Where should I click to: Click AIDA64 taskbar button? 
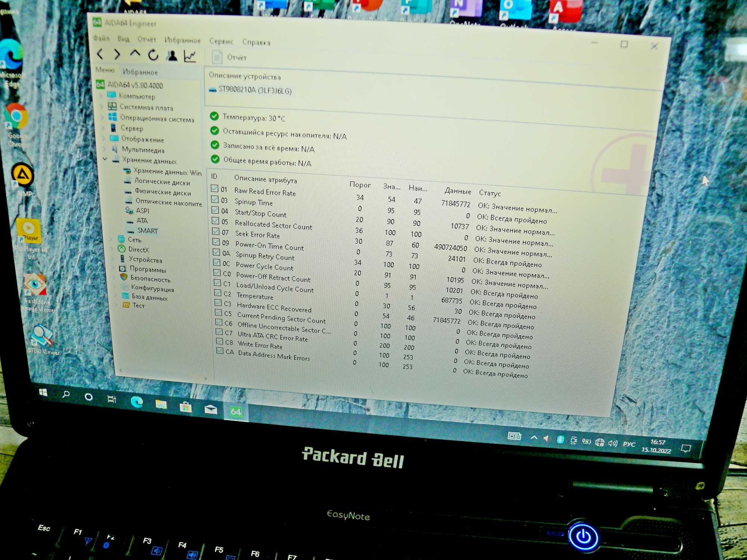pos(236,411)
